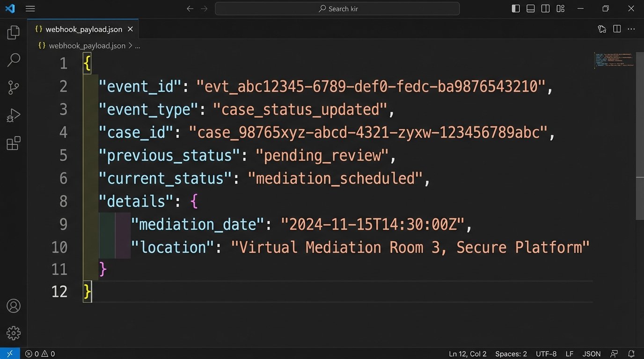Toggle the secondary side bar layout button
Viewport: 644px width, 359px height.
point(546,8)
